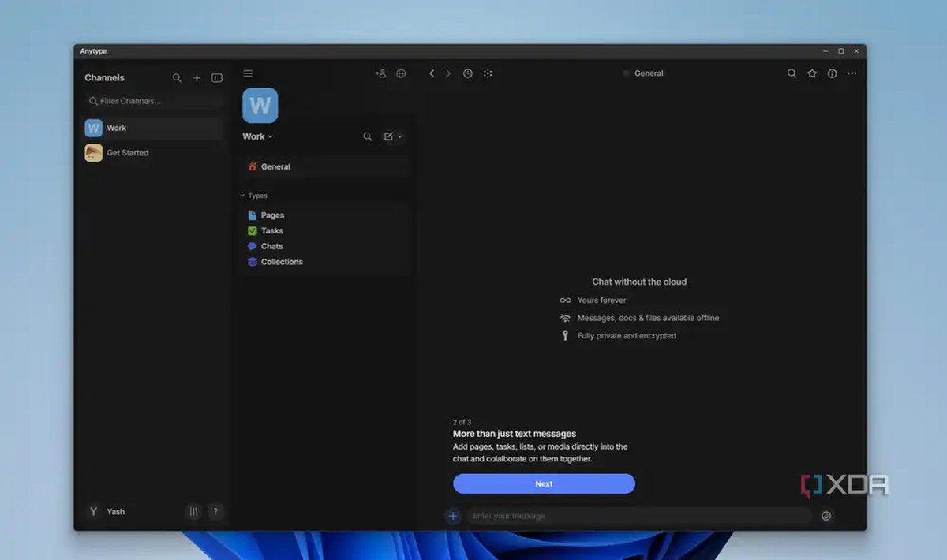Click the Filter Channels search field
The height and width of the screenshot is (560, 947).
point(154,101)
